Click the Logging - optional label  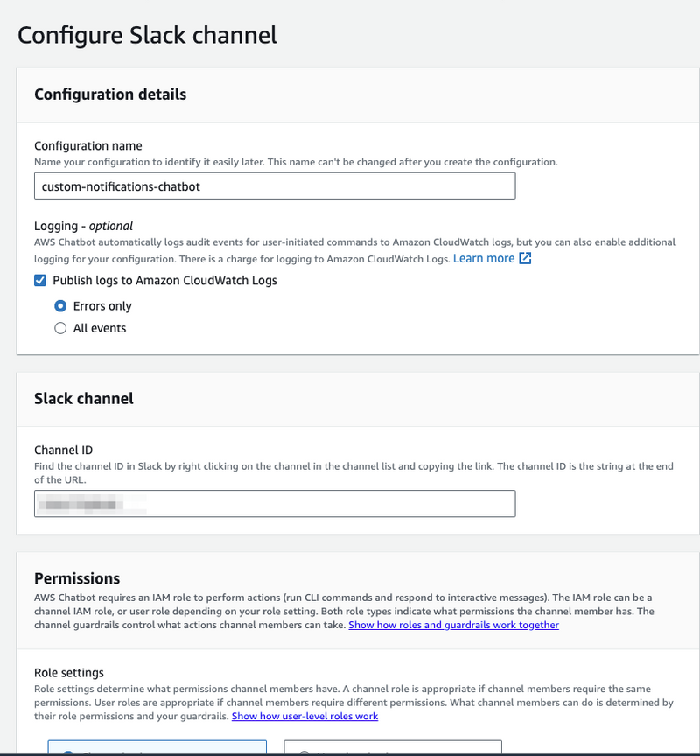(x=83, y=226)
